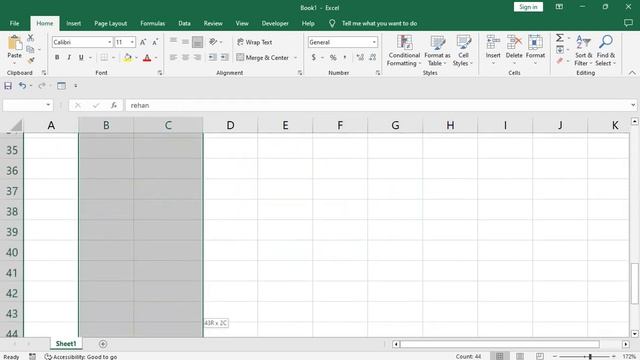This screenshot has height=360, width=640.
Task: Toggle underline formatting
Action: pos(81,58)
